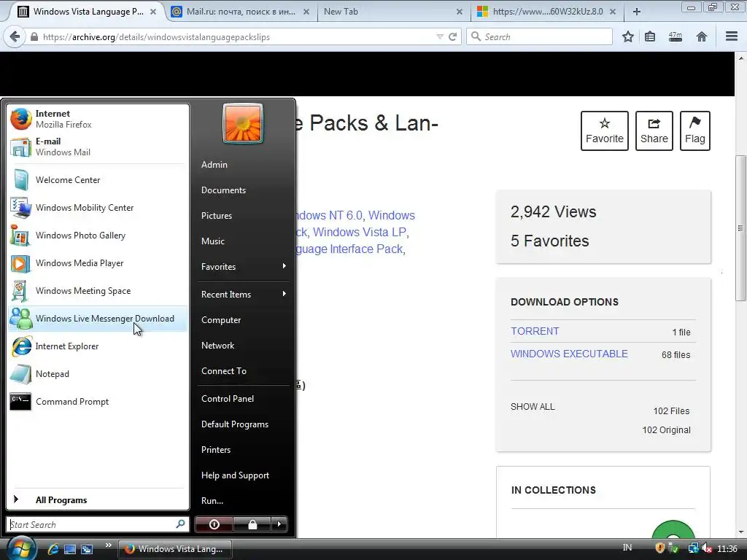Show bookmarks list icon
Viewport: 747px width, 560px height.
(x=650, y=36)
